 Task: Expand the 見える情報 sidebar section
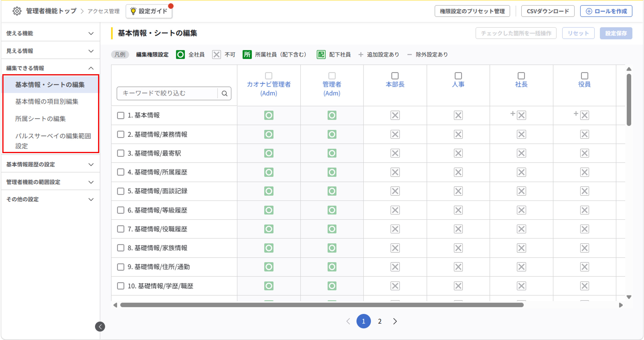pos(50,51)
